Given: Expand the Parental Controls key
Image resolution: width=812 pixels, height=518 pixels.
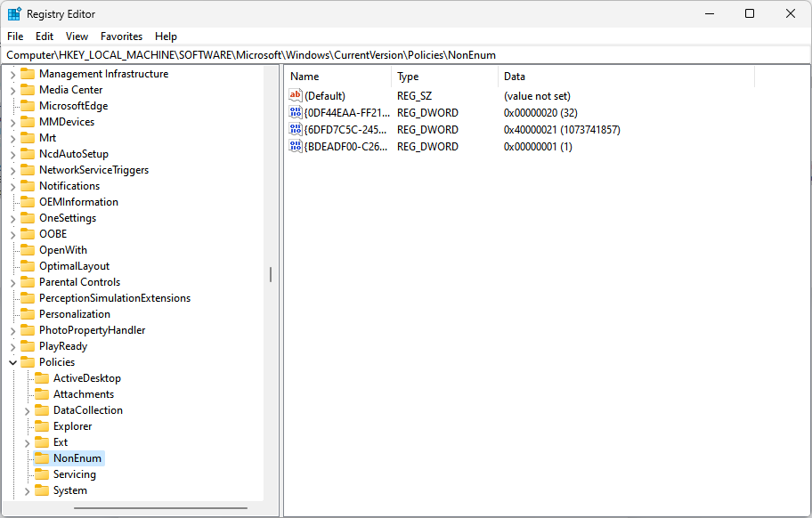Looking at the screenshot, I should pos(13,283).
